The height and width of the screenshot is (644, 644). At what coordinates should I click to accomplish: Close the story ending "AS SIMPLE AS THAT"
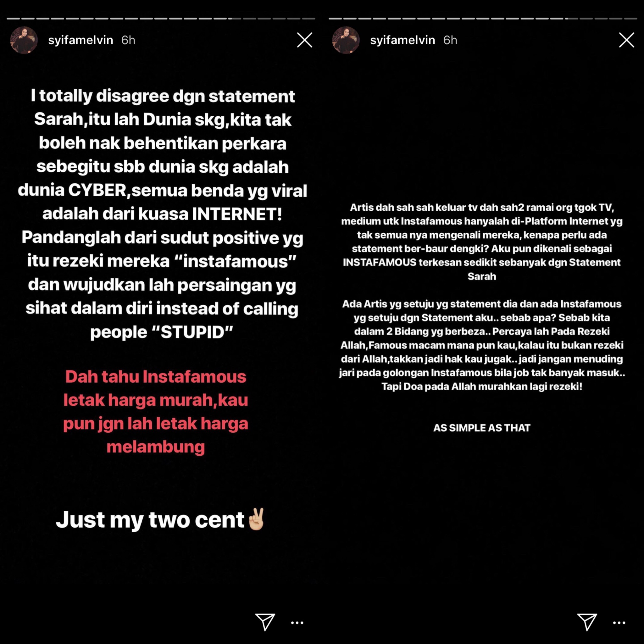[626, 40]
